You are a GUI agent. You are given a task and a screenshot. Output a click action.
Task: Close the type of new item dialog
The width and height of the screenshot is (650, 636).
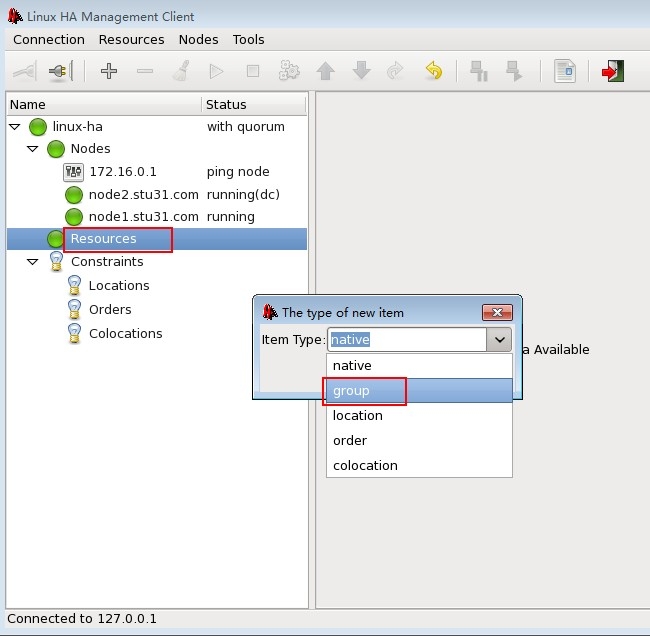coord(497,313)
